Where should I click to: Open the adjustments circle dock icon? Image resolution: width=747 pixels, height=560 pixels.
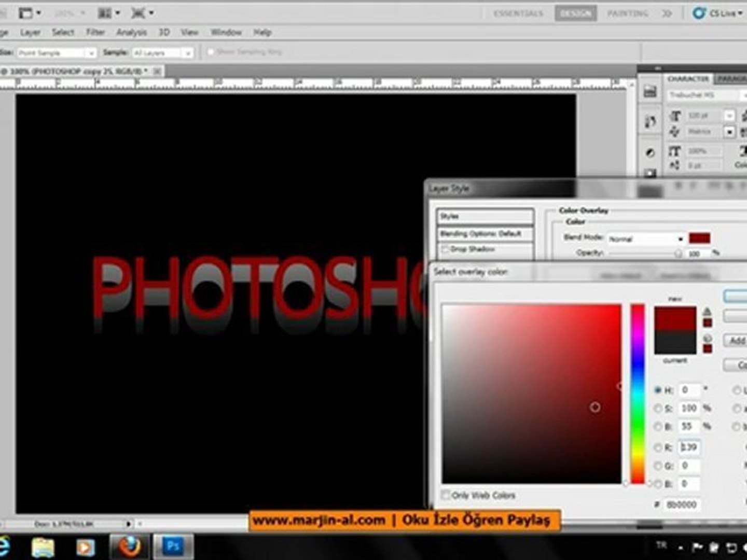click(650, 152)
